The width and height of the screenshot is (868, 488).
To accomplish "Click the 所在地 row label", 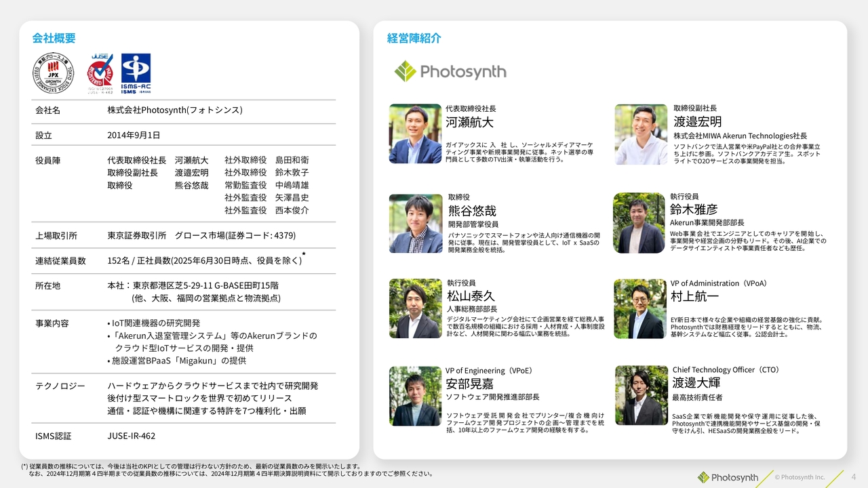I will tap(47, 286).
